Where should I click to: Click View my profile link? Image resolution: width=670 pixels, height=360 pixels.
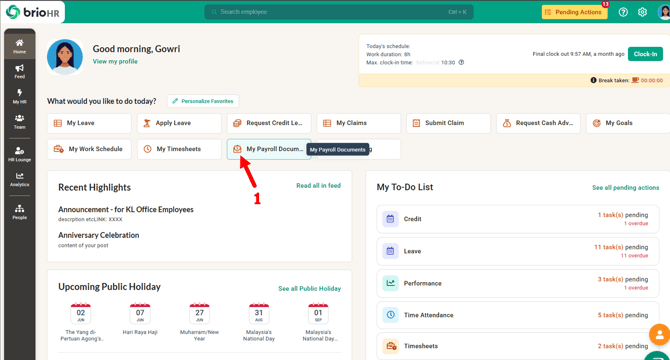(115, 61)
